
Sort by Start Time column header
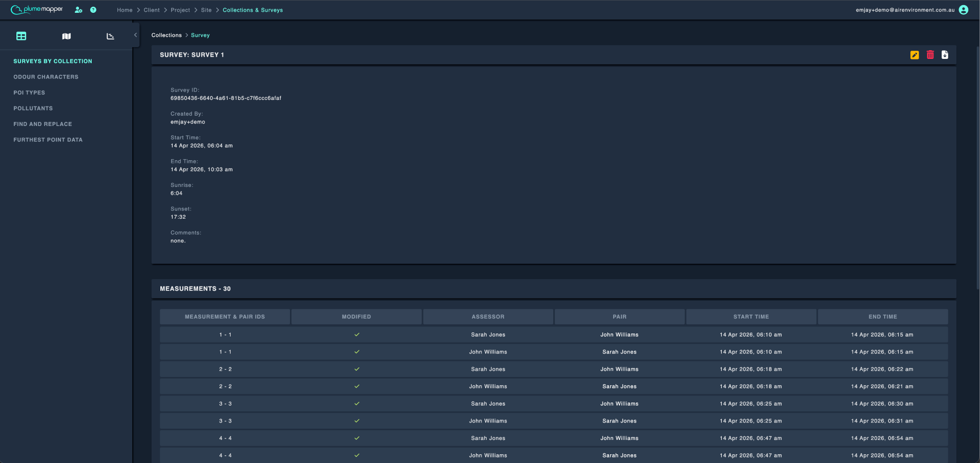tap(751, 317)
